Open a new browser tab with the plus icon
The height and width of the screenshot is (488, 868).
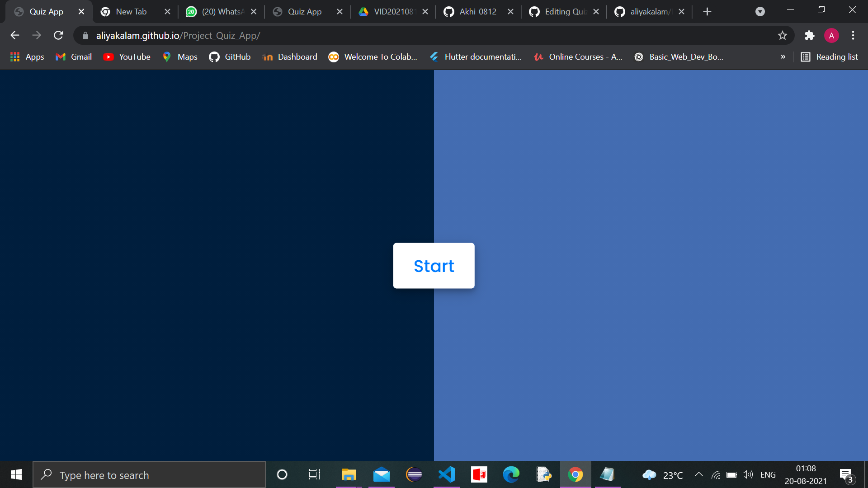[707, 11]
